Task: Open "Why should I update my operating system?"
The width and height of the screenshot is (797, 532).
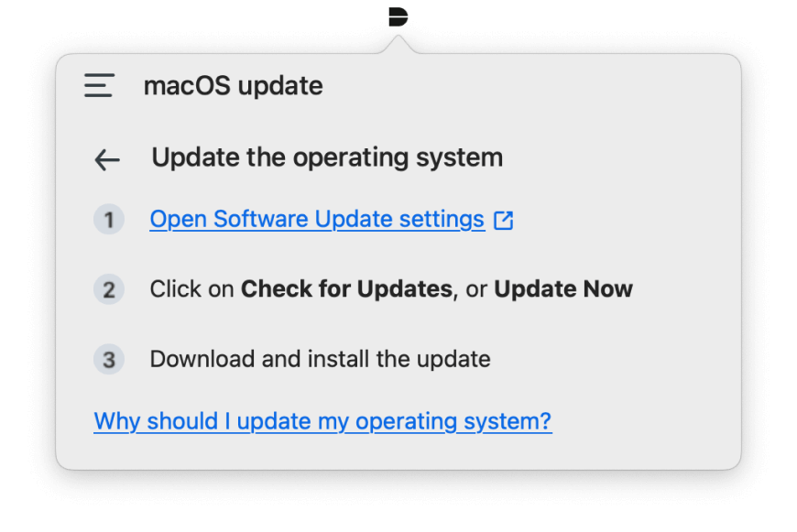Action: tap(322, 421)
